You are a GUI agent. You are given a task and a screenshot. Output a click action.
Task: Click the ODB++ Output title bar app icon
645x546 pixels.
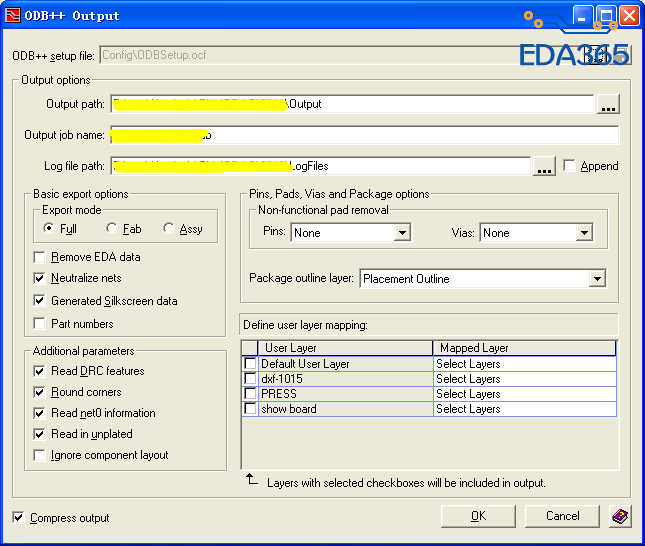[12, 15]
